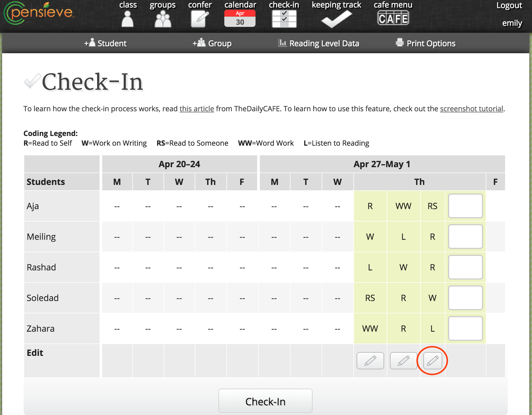
Task: Click Aja's RS entry on Thursday
Action: [x=432, y=206]
